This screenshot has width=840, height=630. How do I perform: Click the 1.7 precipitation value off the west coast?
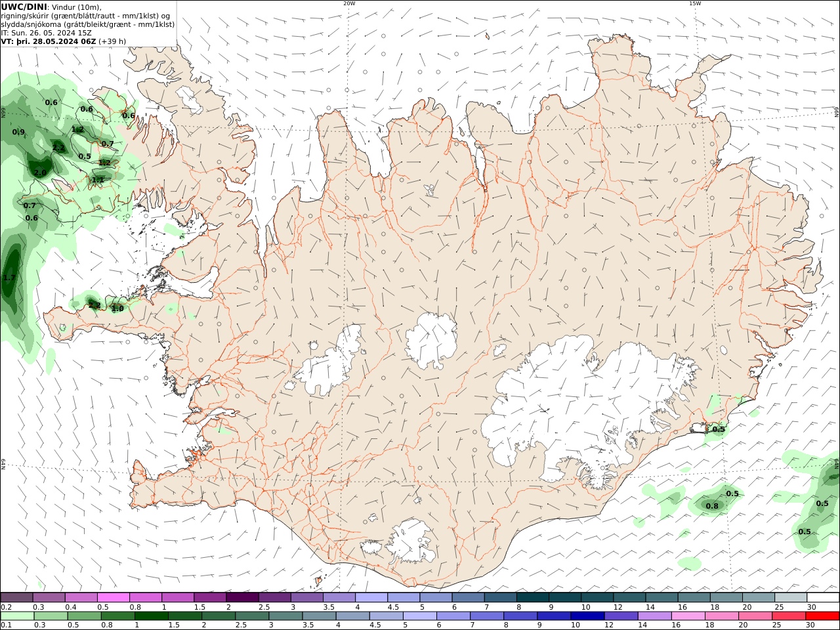(9, 278)
